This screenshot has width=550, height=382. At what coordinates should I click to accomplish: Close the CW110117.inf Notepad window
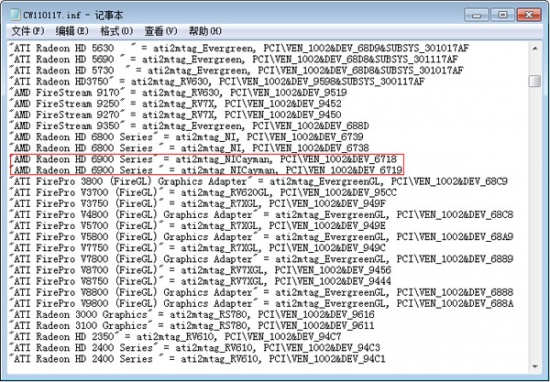coord(529,15)
